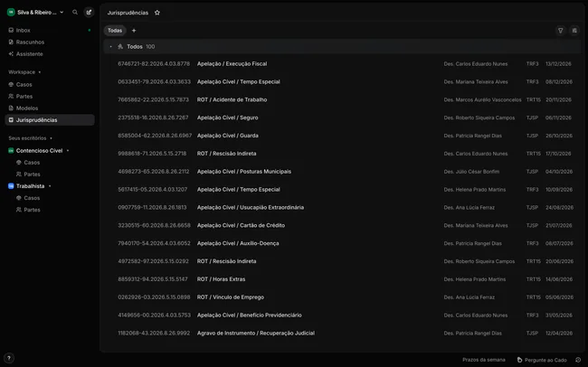Viewport: 588px width, 367px height.
Task: Open the Silva & Ribeiro workspace dropdown
Action: pyautogui.click(x=35, y=13)
